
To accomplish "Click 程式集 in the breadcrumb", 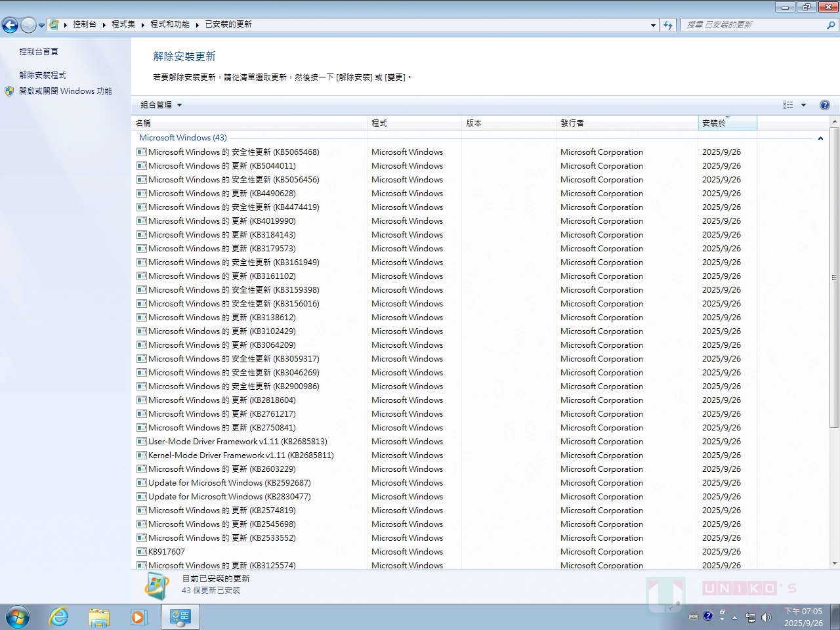I will pyautogui.click(x=123, y=24).
